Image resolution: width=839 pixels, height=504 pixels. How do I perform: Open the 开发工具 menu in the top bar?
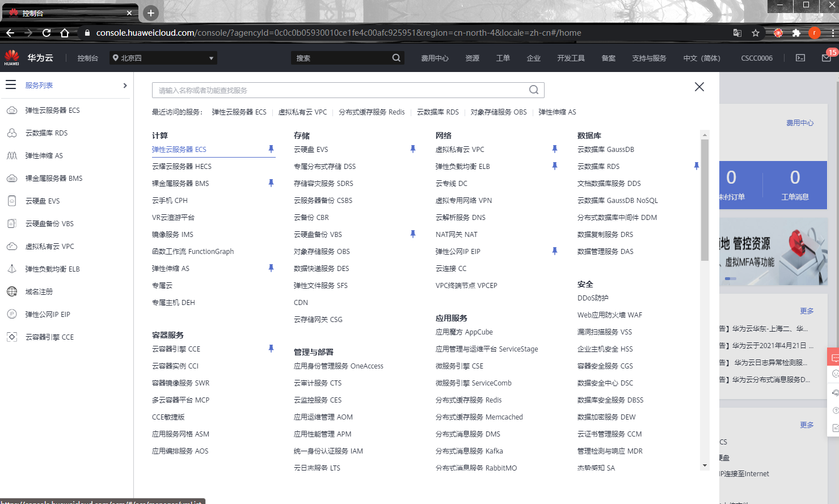point(571,58)
